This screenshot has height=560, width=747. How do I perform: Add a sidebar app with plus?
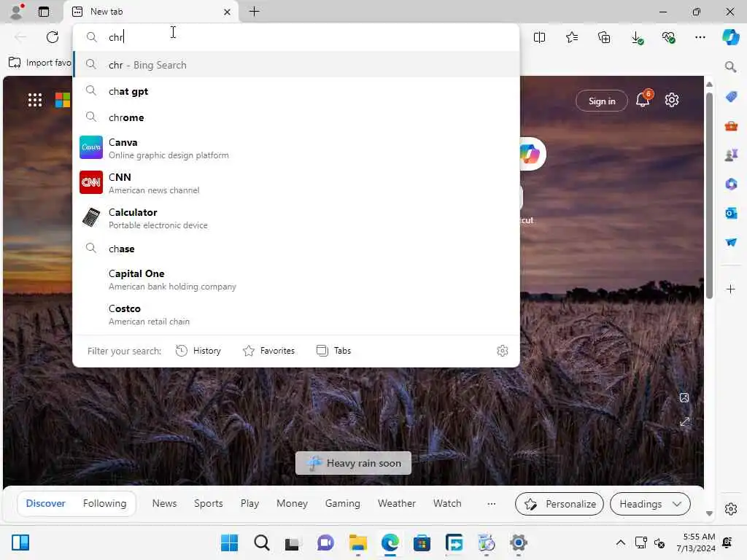point(730,289)
